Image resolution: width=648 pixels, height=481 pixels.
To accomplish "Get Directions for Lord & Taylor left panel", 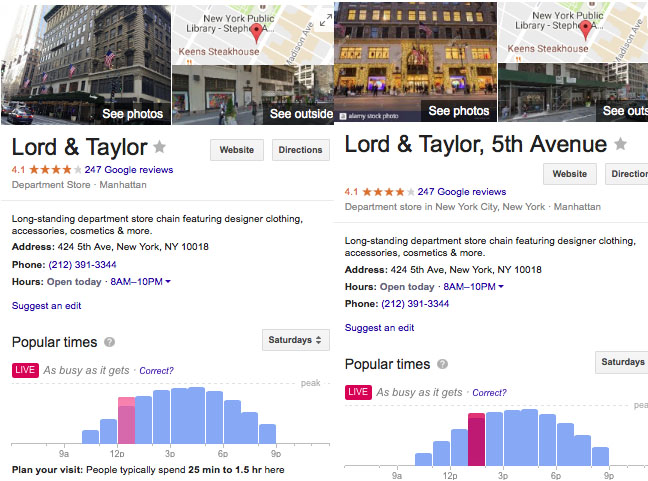I will pos(300,150).
